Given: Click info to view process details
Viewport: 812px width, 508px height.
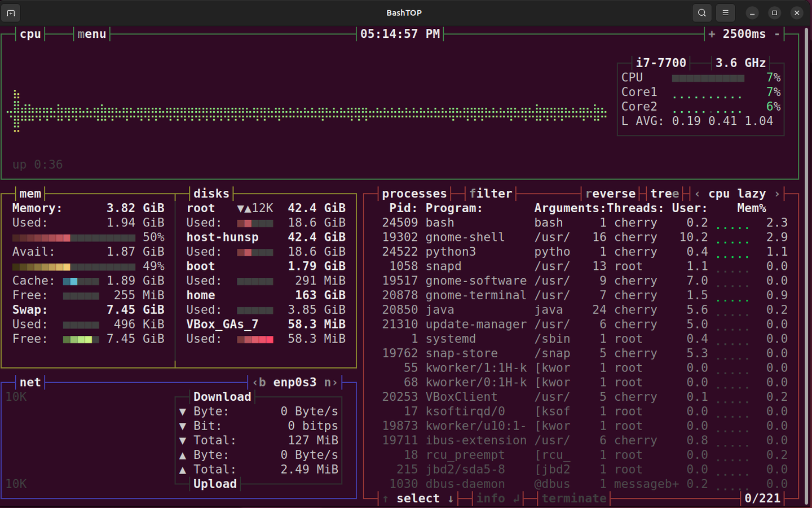Looking at the screenshot, I should click(490, 498).
